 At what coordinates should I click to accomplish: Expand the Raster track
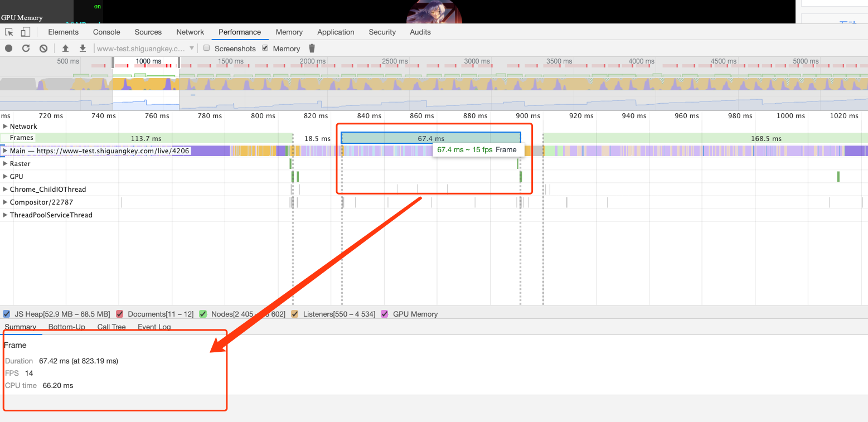coord(6,164)
